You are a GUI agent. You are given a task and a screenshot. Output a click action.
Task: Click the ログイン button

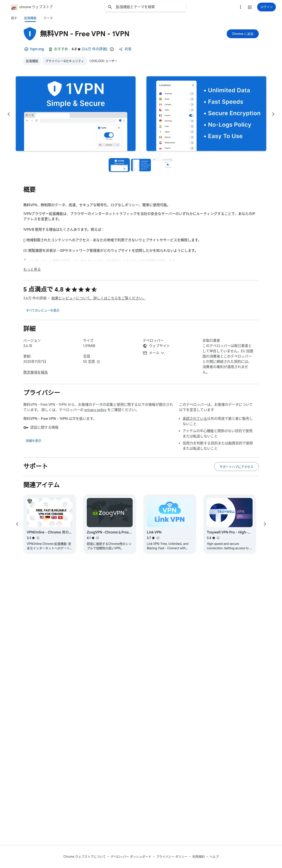266,7
